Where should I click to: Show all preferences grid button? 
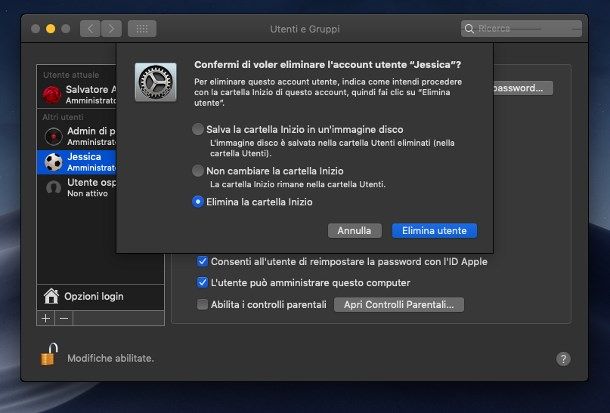point(142,29)
